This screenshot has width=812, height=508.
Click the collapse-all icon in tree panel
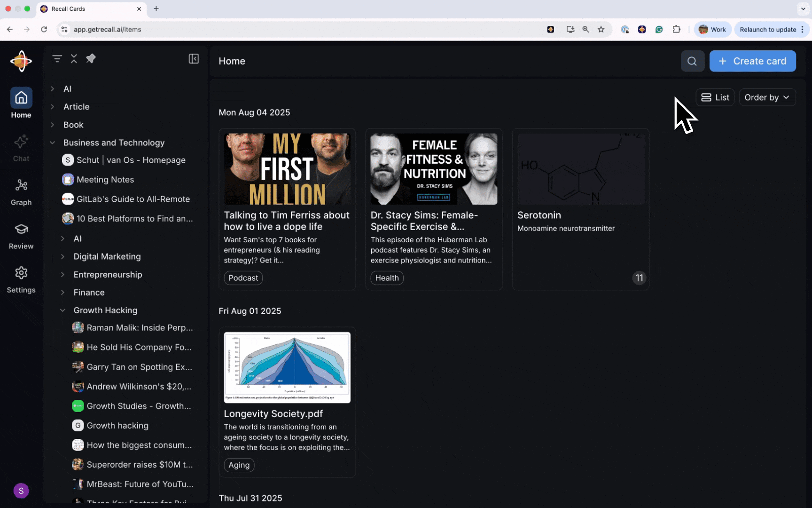coord(74,59)
